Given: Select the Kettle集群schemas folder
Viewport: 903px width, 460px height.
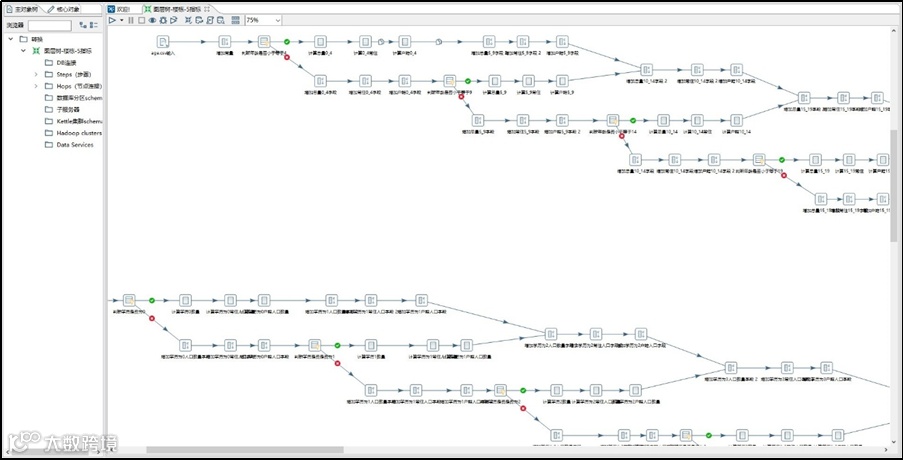Looking at the screenshot, I should tap(73, 121).
